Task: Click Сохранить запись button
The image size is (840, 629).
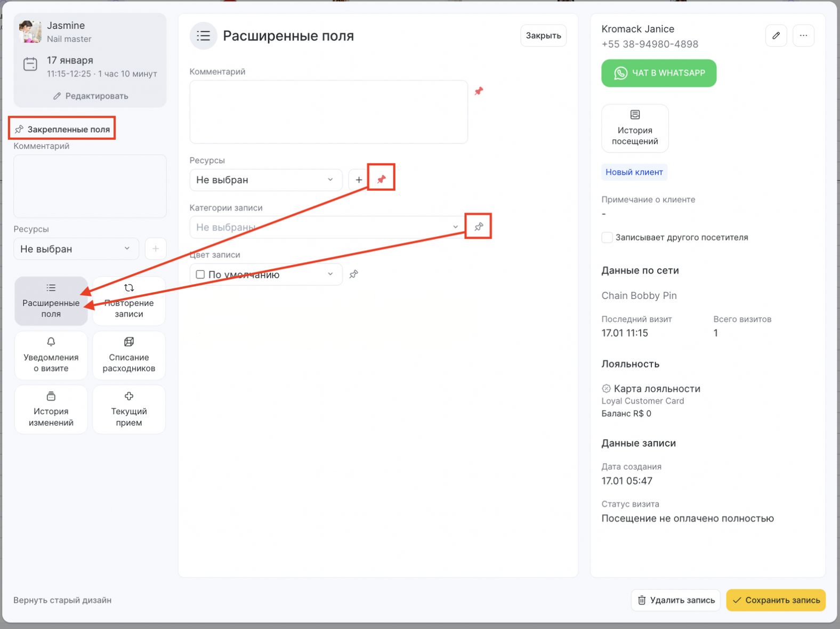Action: pos(776,600)
